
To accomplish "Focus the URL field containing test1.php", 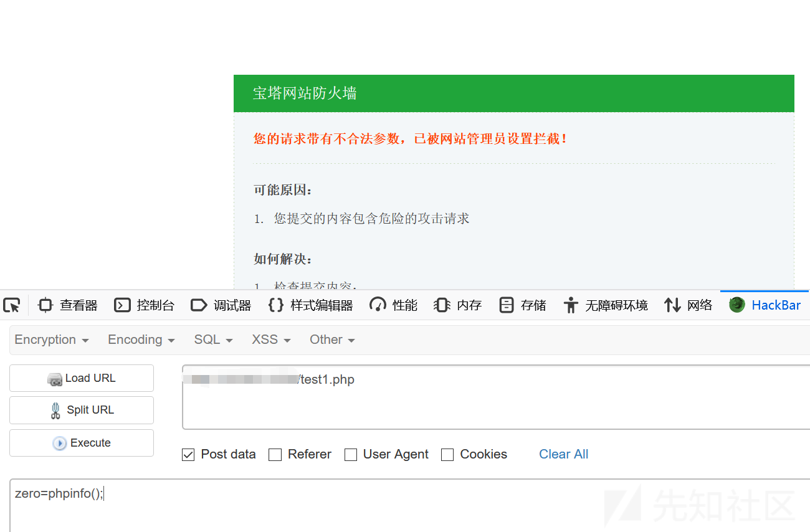I will [496, 397].
